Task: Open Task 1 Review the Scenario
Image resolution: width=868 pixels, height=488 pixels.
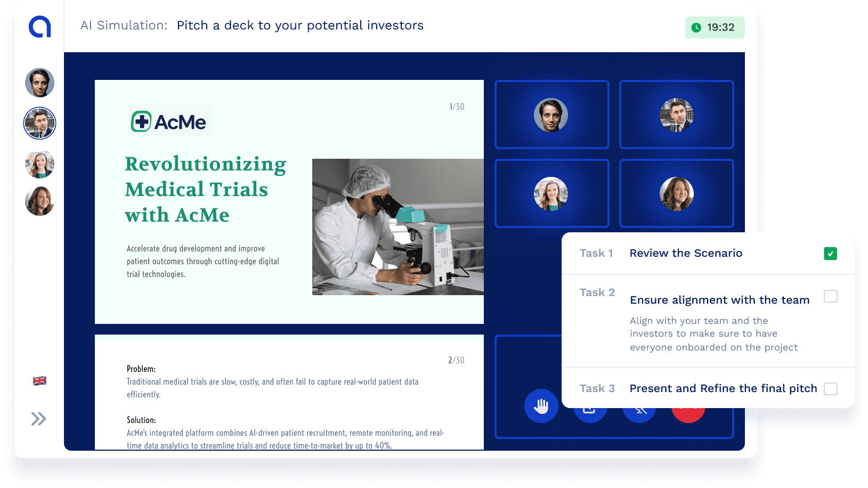Action: pyautogui.click(x=685, y=253)
